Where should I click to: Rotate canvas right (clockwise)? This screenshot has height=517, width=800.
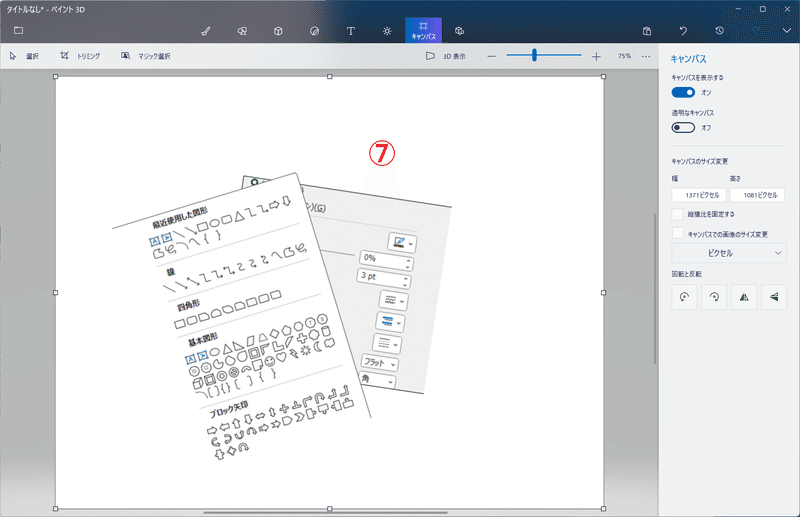click(x=714, y=297)
